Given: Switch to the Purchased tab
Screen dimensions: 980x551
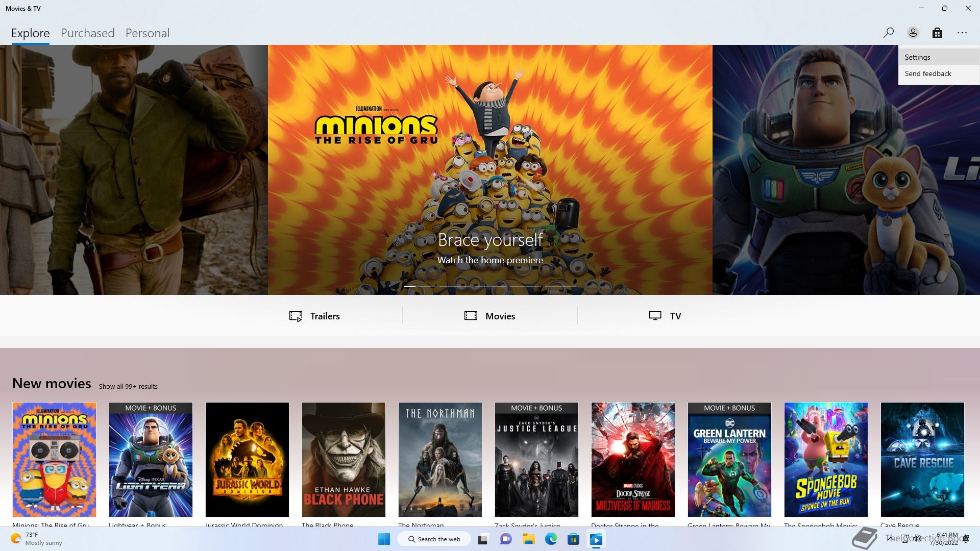Looking at the screenshot, I should click(88, 33).
